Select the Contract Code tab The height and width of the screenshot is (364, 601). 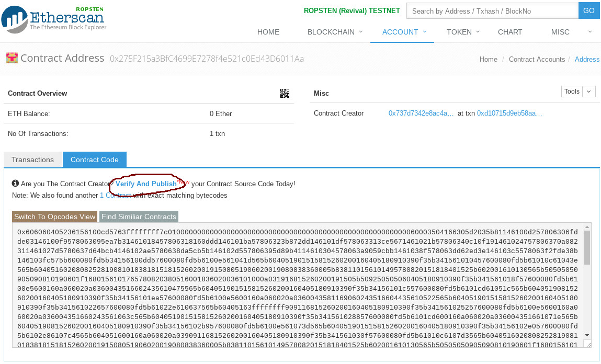coord(94,160)
